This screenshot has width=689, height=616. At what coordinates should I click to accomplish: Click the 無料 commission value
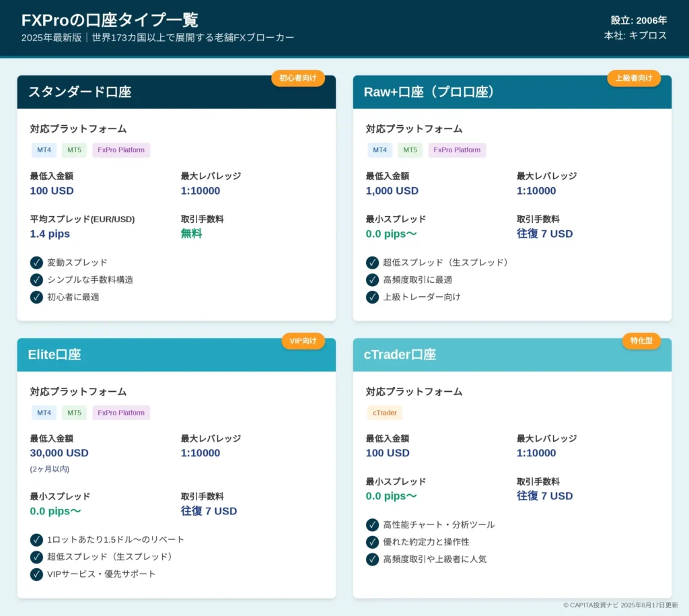(191, 234)
